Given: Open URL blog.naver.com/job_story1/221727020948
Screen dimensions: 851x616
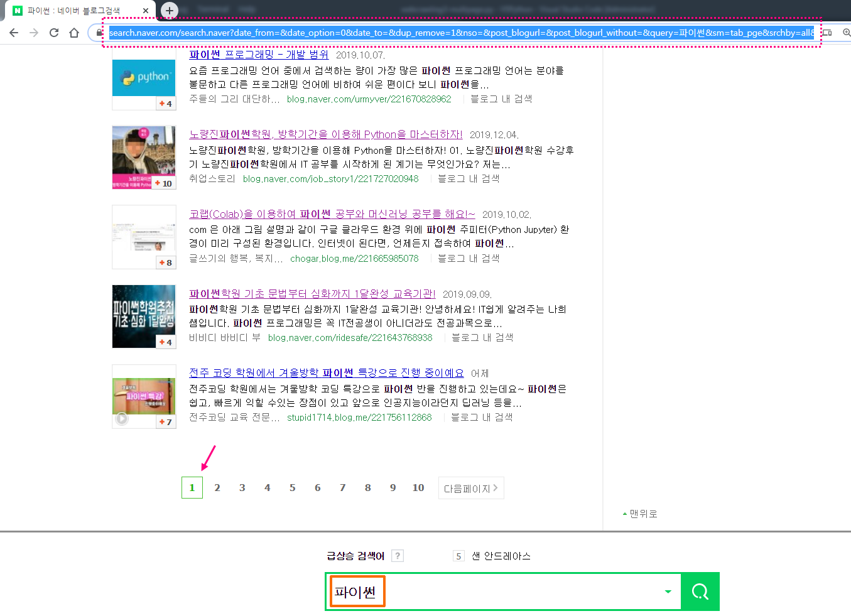Looking at the screenshot, I should 331,179.
